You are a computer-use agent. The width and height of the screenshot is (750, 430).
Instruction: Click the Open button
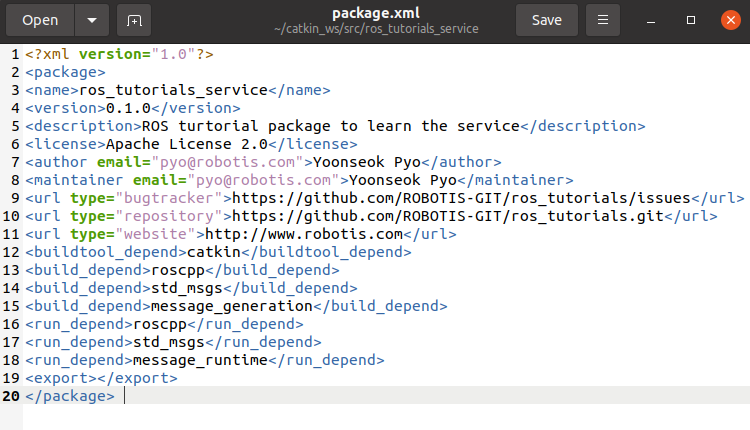pyautogui.click(x=40, y=20)
